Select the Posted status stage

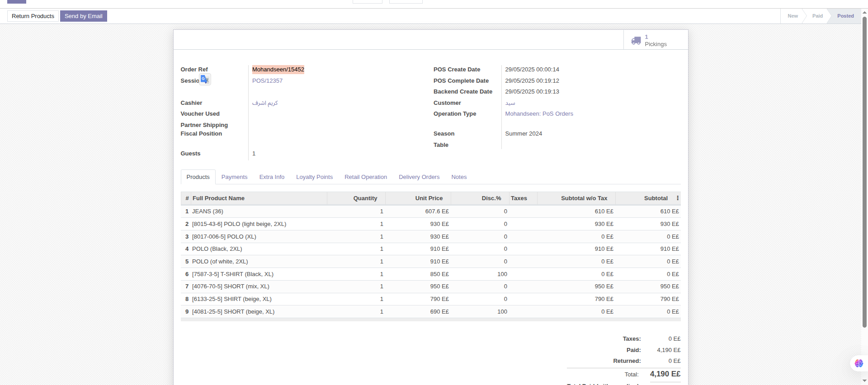click(x=845, y=16)
